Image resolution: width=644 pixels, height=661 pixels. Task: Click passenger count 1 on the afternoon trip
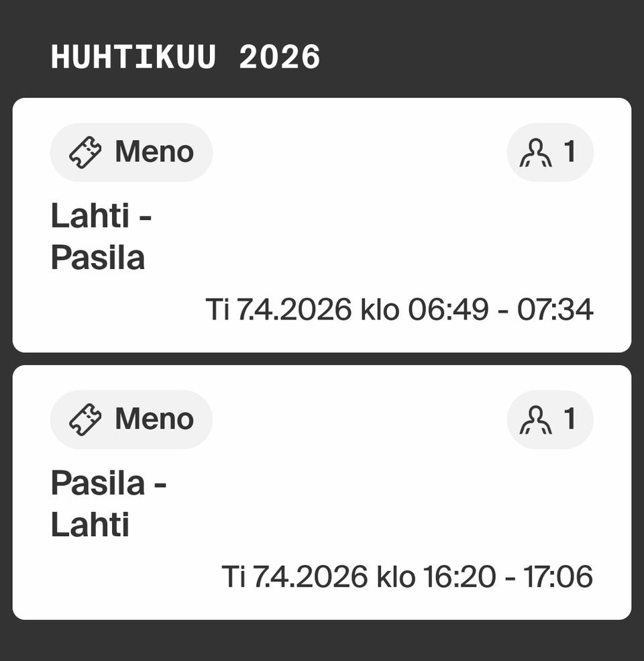(x=570, y=419)
